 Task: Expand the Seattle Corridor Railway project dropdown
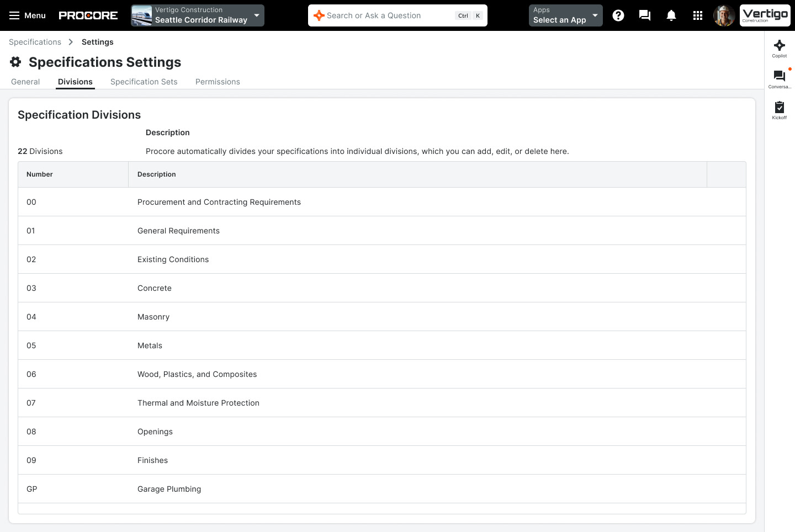pos(198,15)
